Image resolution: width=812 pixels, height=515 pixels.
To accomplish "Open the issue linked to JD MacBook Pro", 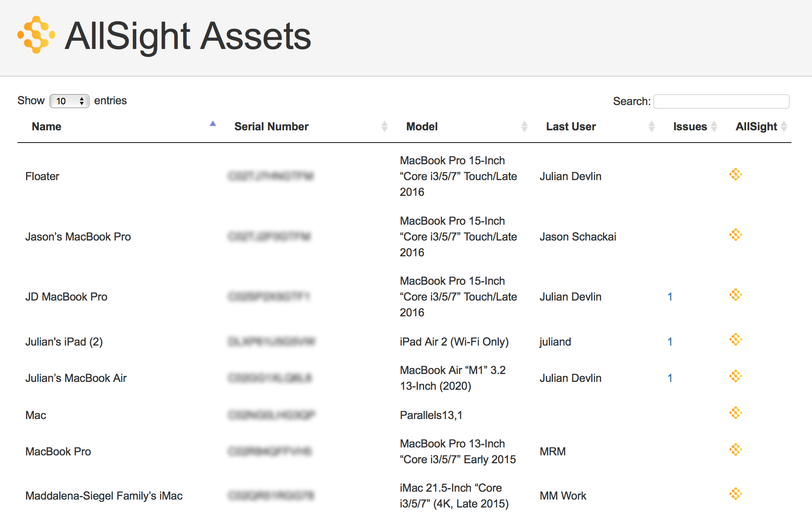I will [x=670, y=297].
